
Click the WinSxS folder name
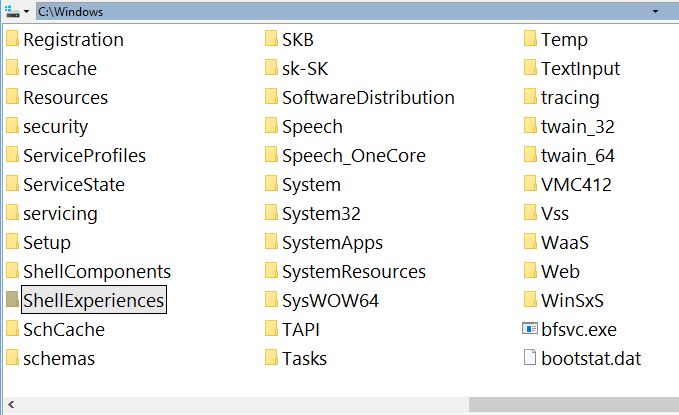click(x=572, y=301)
